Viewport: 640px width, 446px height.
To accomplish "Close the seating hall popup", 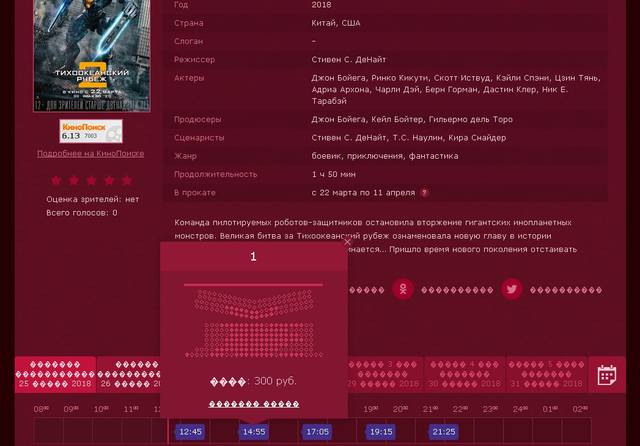I will point(347,242).
